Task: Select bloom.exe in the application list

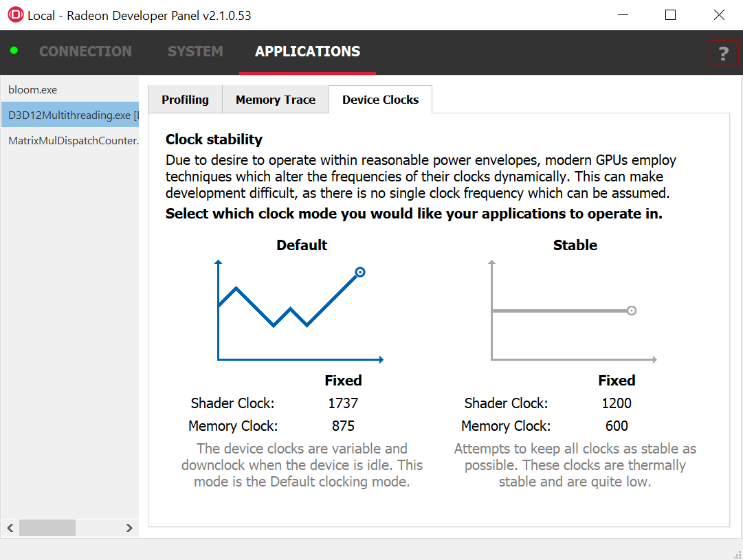Action: (x=33, y=90)
